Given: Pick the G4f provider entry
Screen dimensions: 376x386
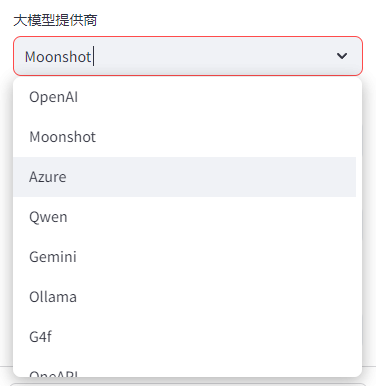Looking at the screenshot, I should pyautogui.click(x=184, y=337).
